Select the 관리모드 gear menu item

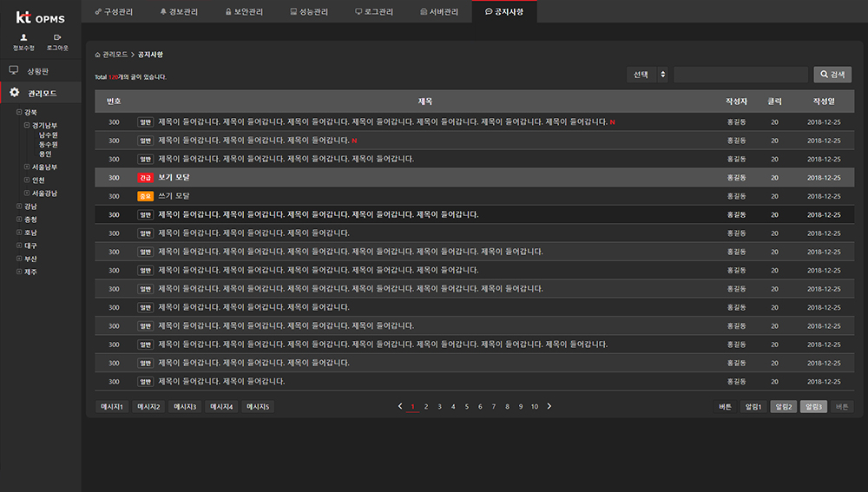(x=41, y=93)
